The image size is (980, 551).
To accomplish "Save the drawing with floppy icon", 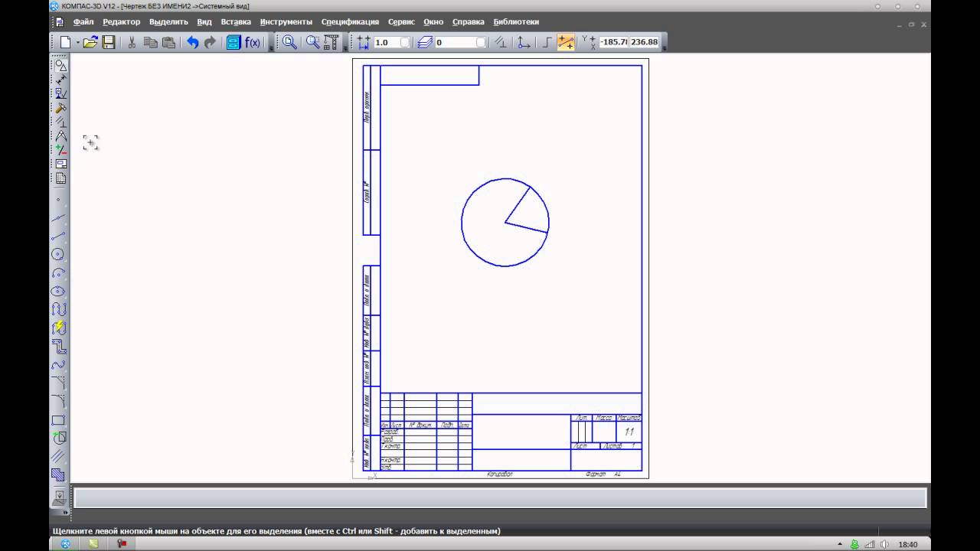I will pyautogui.click(x=109, y=43).
